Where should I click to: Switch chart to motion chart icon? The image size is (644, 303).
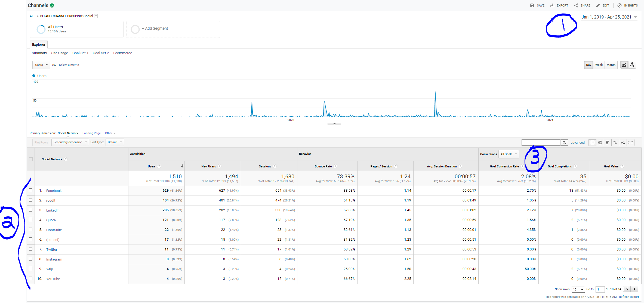[632, 65]
